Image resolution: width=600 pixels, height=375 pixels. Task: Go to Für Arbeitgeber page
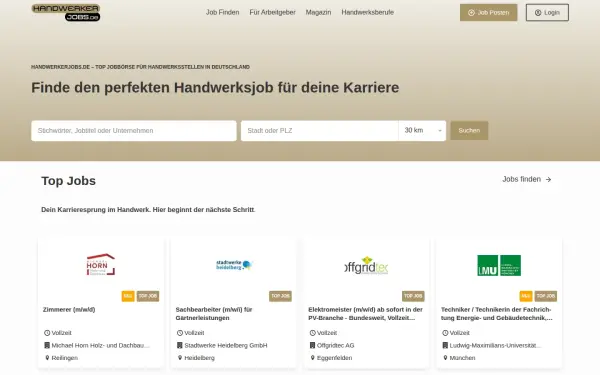(272, 12)
